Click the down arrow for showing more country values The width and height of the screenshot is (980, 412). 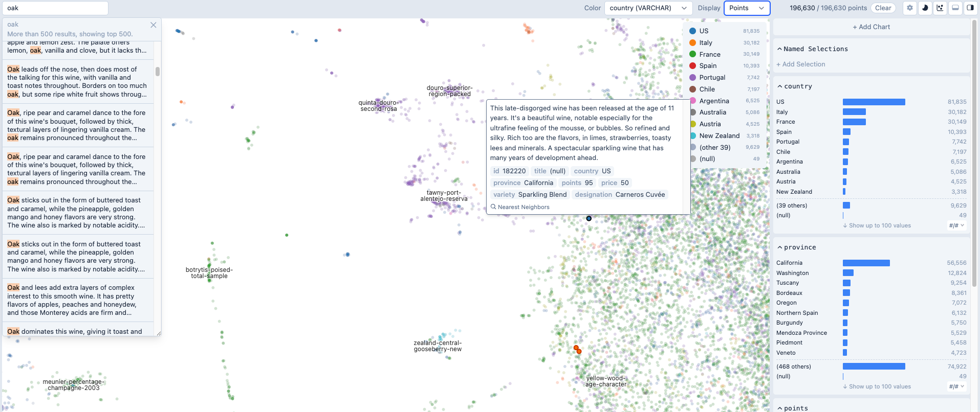[x=845, y=225]
